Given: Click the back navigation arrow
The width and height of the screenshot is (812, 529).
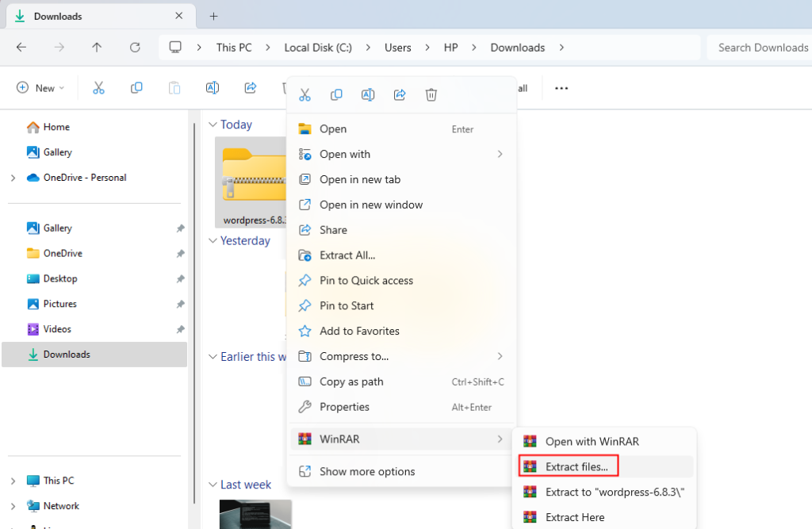Looking at the screenshot, I should pos(21,47).
